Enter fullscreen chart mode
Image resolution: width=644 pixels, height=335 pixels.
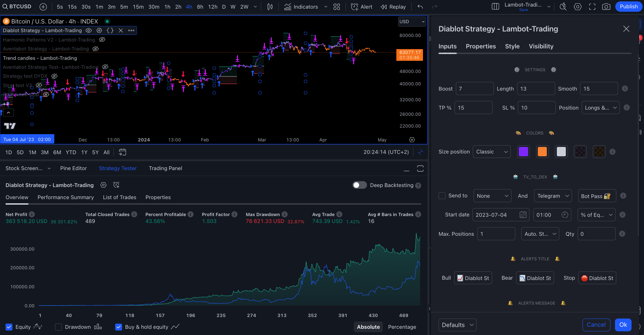click(592, 7)
